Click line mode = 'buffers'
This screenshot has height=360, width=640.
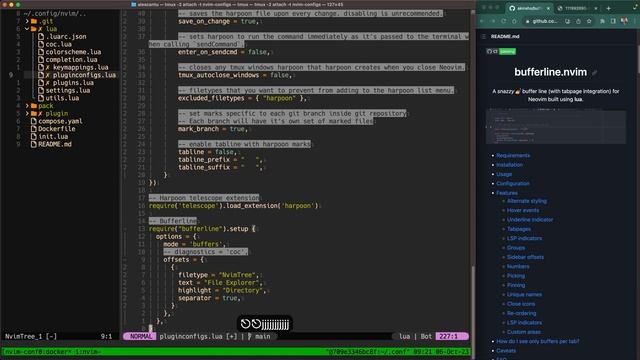click(x=194, y=244)
